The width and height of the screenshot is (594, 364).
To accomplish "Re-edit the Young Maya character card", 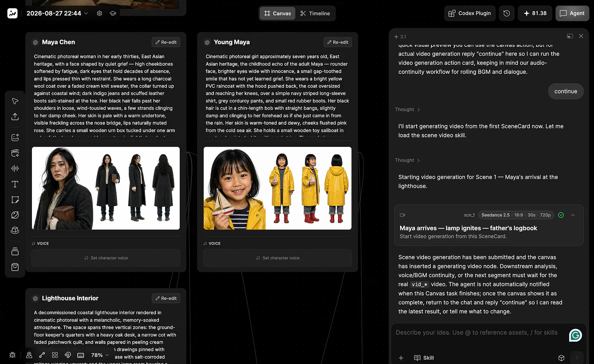I will click(337, 42).
